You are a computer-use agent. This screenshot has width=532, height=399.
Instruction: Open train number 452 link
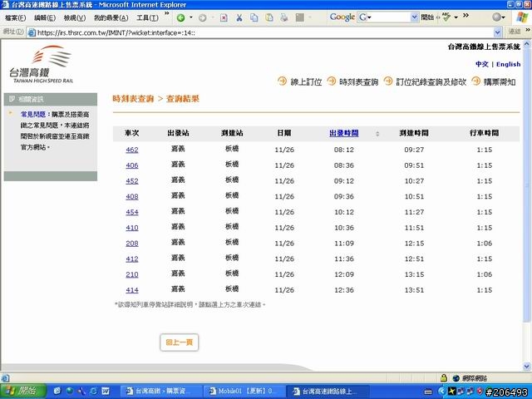point(132,181)
